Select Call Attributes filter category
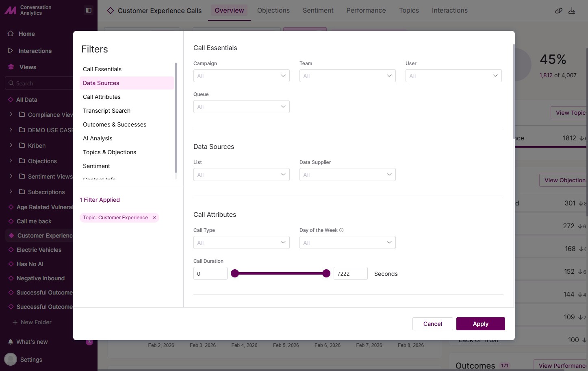The width and height of the screenshot is (588, 371). 127,97
